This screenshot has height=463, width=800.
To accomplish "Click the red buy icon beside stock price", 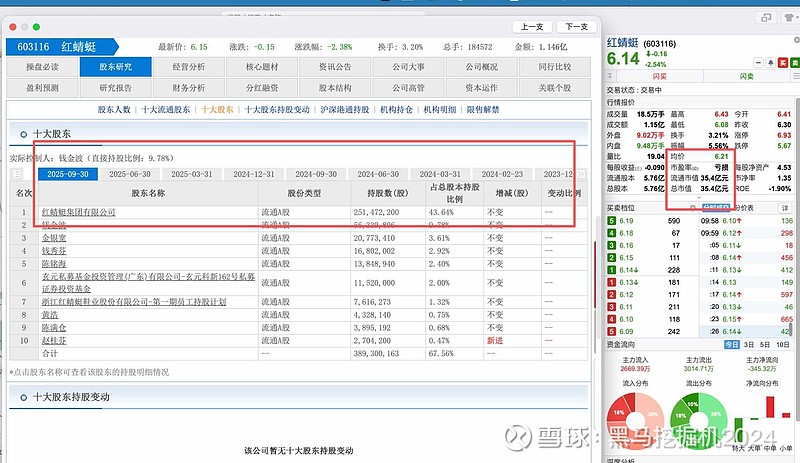I will tap(783, 63).
